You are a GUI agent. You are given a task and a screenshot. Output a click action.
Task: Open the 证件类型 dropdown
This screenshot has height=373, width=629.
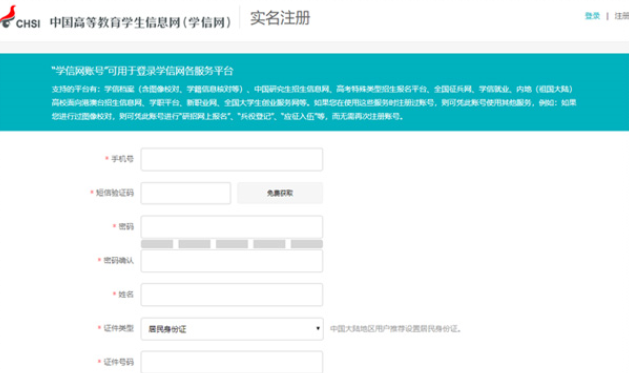point(232,329)
